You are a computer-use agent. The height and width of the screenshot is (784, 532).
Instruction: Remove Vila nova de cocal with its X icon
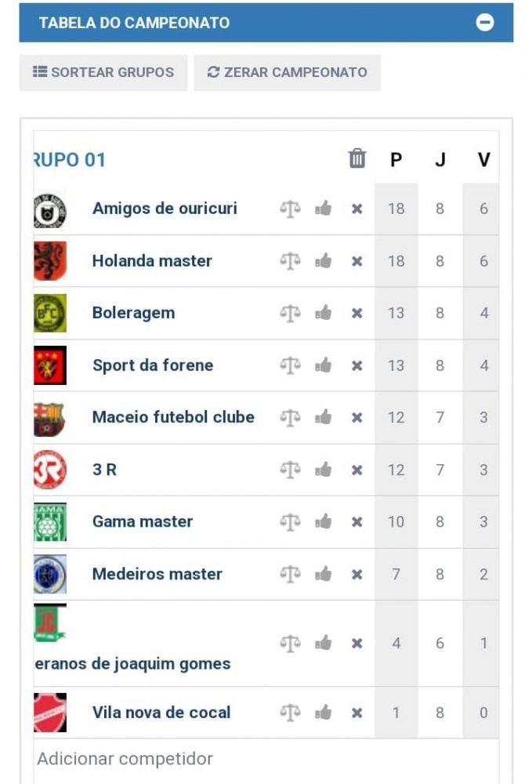356,713
